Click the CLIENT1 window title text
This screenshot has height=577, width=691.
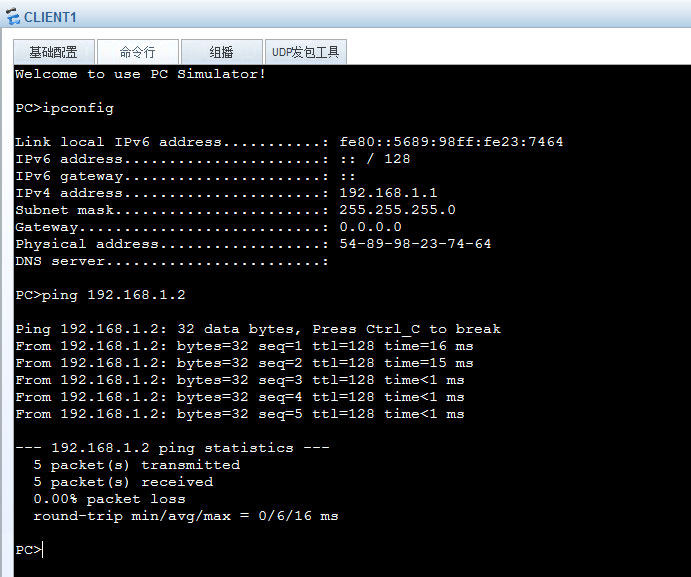pos(50,17)
